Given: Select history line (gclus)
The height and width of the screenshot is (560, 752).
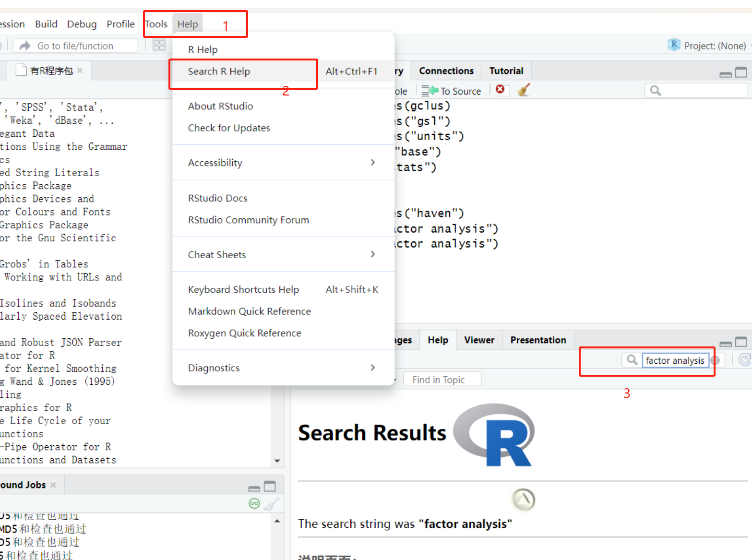Looking at the screenshot, I should click(423, 106).
